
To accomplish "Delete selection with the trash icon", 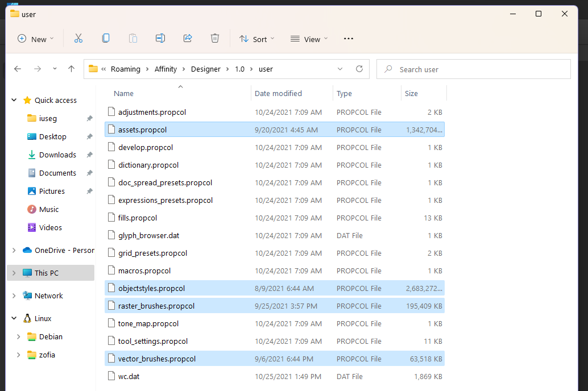I will (214, 38).
